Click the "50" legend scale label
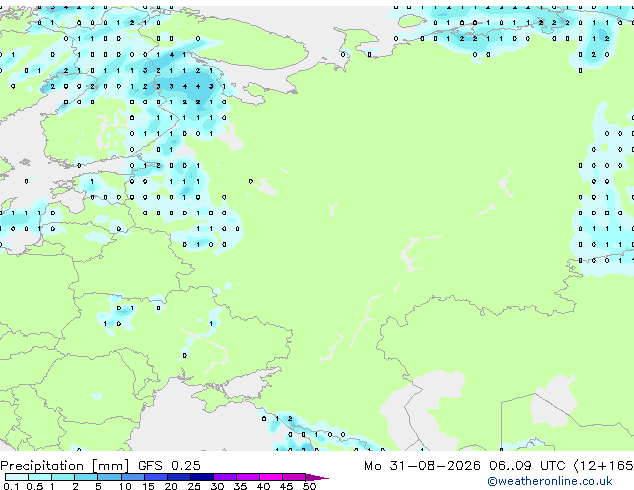Image resolution: width=634 pixels, height=490 pixels. pyautogui.click(x=309, y=486)
